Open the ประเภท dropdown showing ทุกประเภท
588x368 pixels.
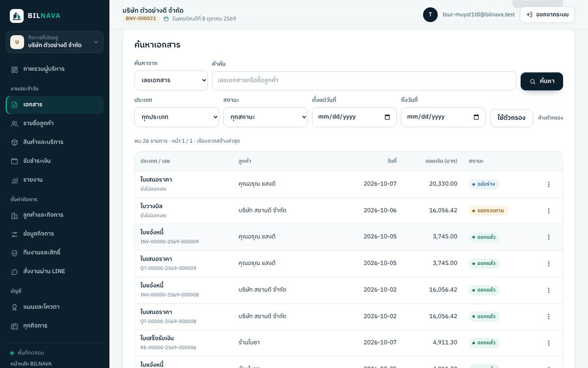coord(177,117)
